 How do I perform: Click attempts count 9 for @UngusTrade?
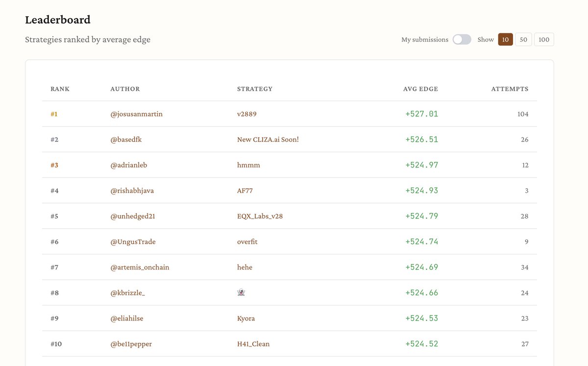click(527, 241)
